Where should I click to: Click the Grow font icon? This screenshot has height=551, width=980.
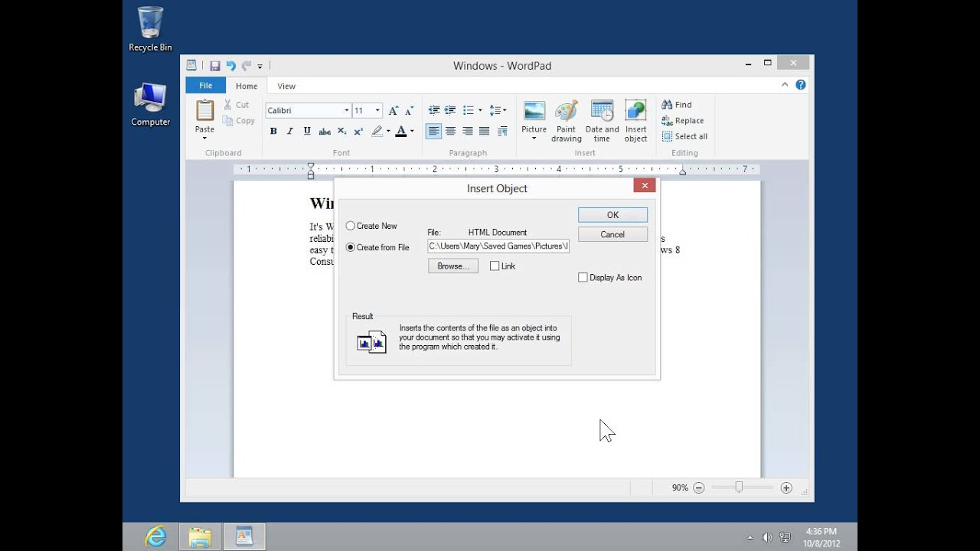tap(394, 110)
